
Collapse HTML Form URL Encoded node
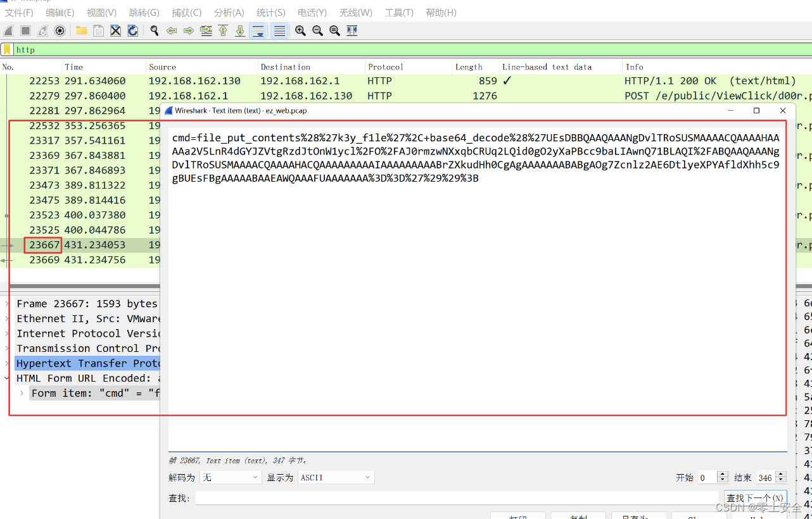(x=7, y=378)
